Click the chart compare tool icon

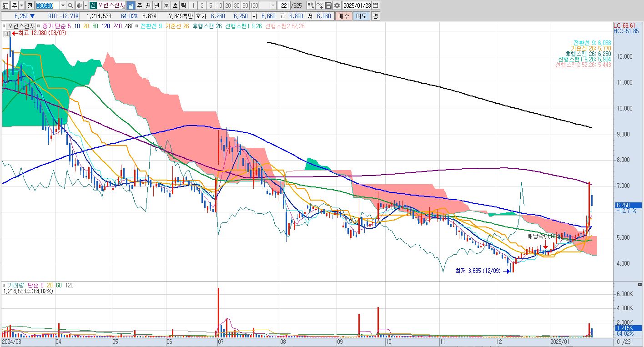tap(311, 5)
